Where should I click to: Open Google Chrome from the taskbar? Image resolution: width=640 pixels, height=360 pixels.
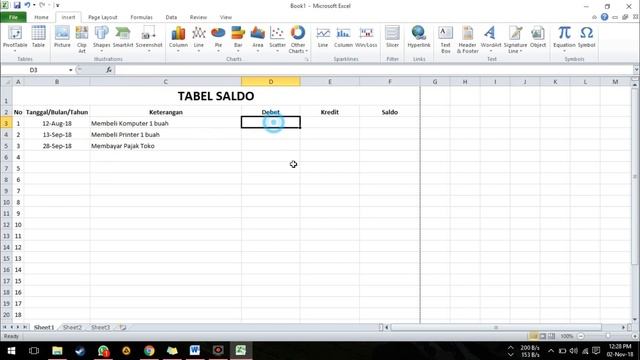(149, 351)
